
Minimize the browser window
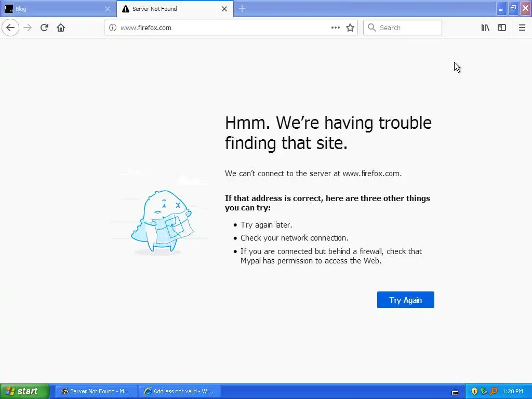[x=501, y=8]
